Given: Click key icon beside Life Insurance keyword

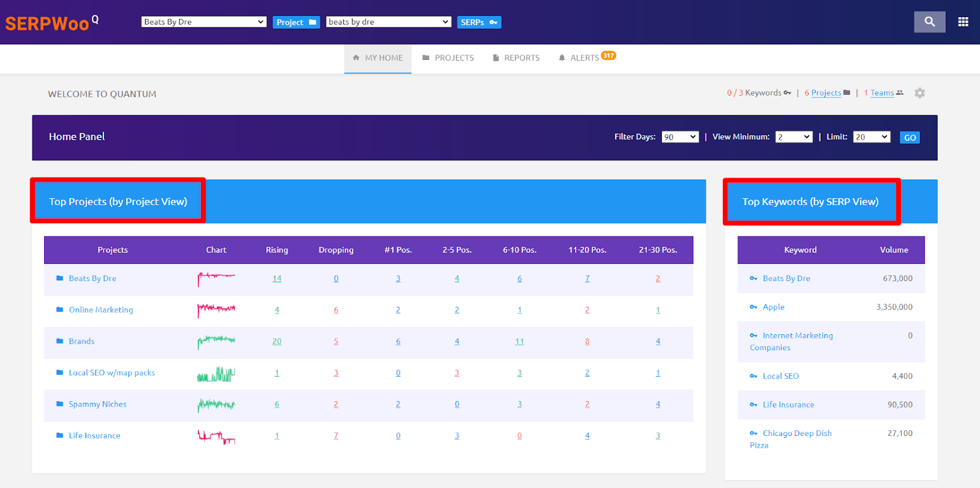Looking at the screenshot, I should [x=753, y=405].
